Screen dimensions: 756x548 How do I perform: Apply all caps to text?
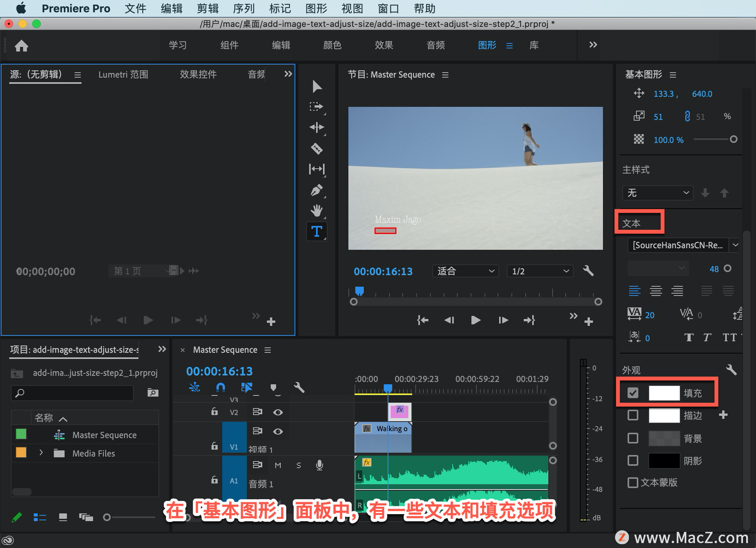click(x=730, y=338)
